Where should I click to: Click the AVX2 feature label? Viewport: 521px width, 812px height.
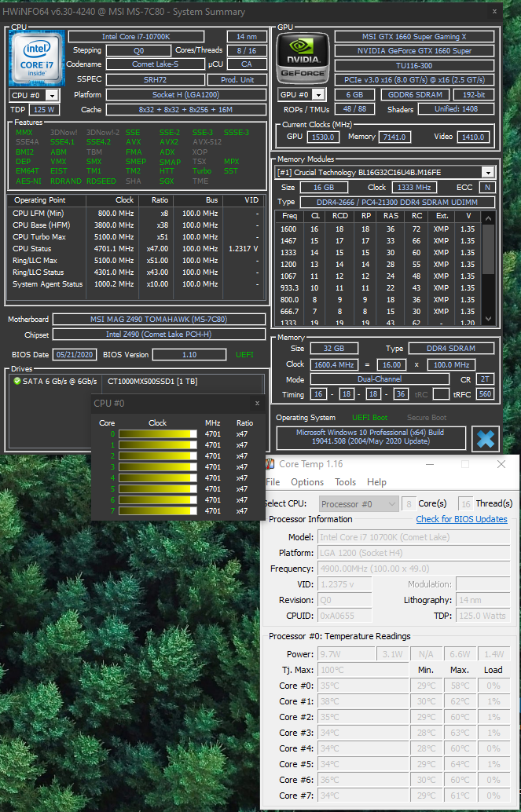pyautogui.click(x=169, y=142)
